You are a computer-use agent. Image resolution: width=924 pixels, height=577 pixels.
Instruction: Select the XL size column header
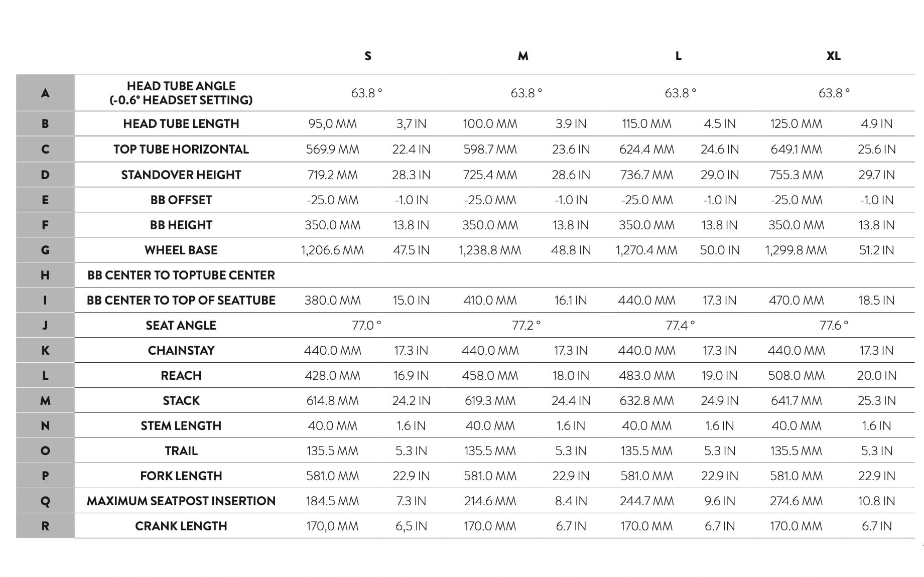[x=833, y=56]
